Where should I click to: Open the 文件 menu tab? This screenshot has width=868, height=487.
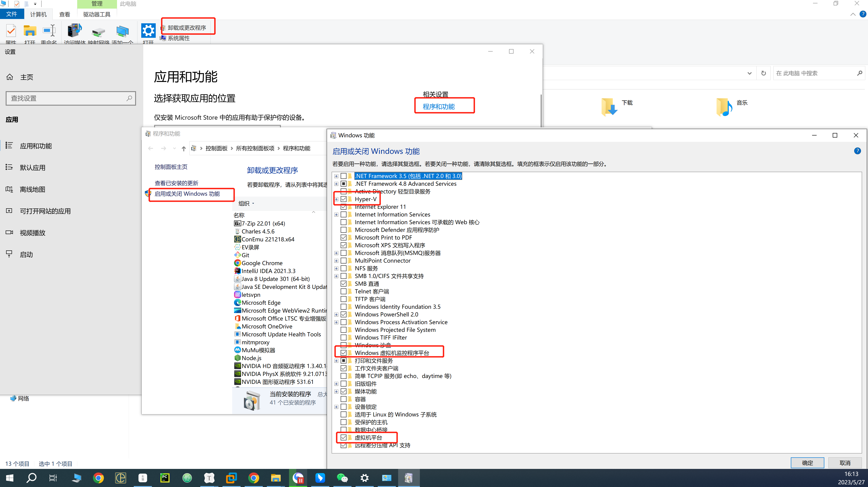pyautogui.click(x=12, y=14)
